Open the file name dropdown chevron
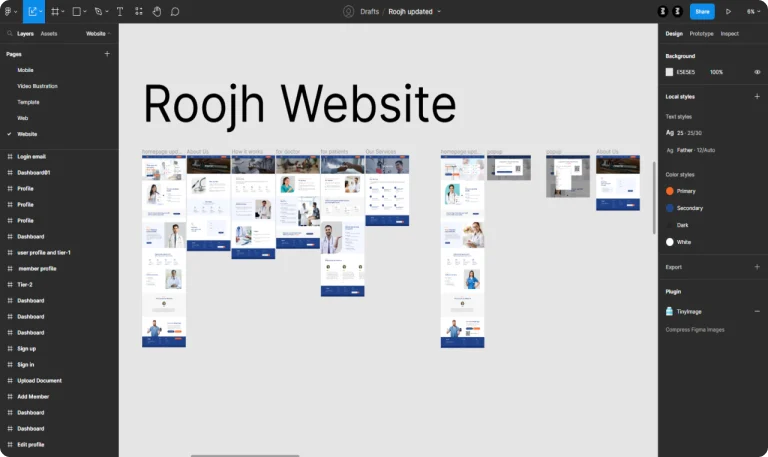Image resolution: width=768 pixels, height=457 pixels. coord(439,11)
